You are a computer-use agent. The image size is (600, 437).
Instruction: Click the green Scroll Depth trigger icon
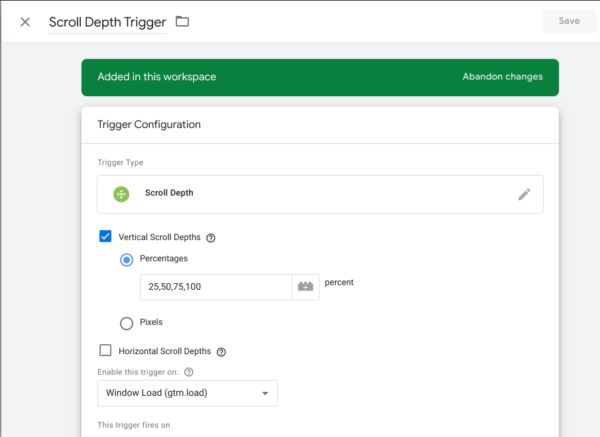(121, 194)
